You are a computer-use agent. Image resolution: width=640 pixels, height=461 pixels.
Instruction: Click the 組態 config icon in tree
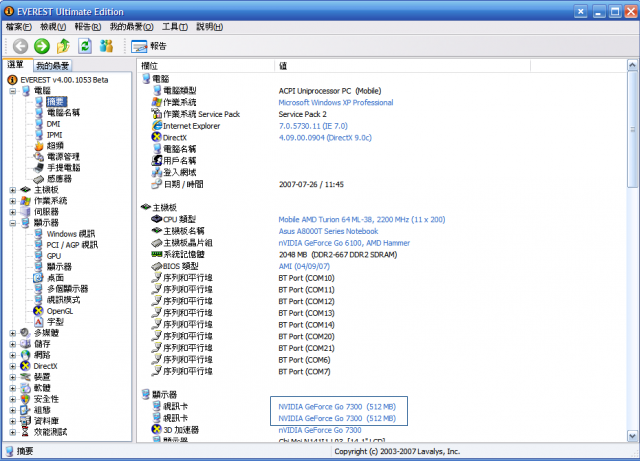tap(25, 410)
